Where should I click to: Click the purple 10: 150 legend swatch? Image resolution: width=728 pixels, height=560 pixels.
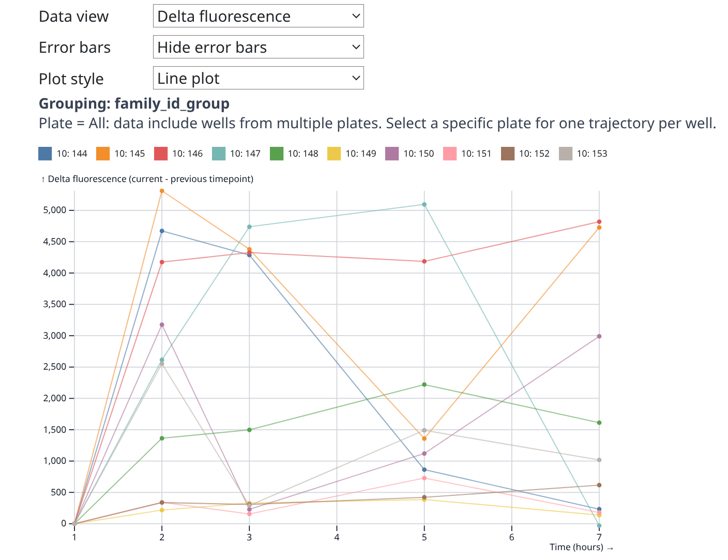coord(392,154)
